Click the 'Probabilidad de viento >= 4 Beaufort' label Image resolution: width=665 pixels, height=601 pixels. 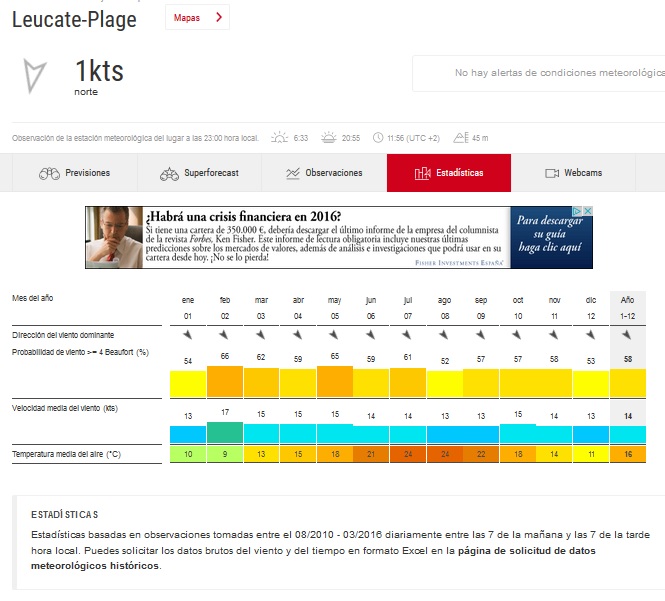81,352
